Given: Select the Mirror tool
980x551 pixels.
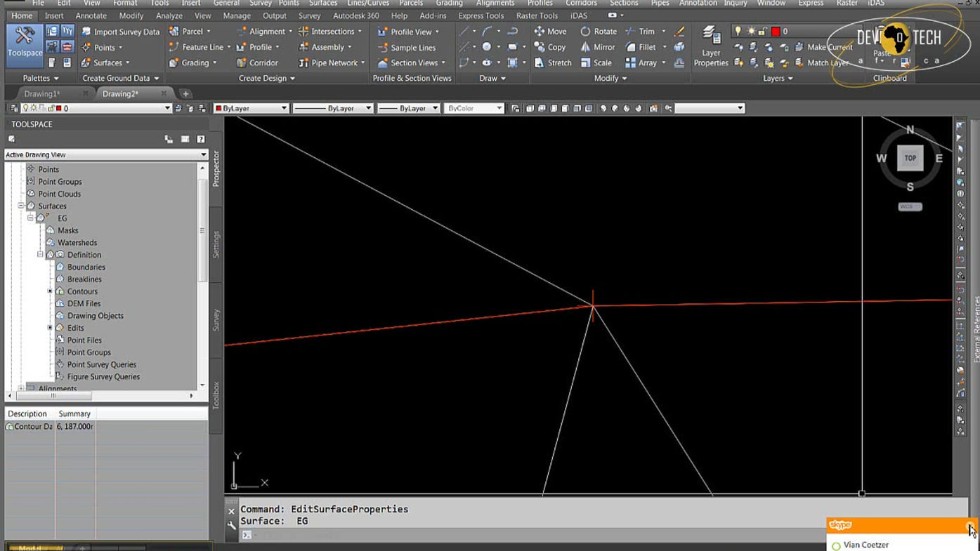Looking at the screenshot, I should point(597,47).
